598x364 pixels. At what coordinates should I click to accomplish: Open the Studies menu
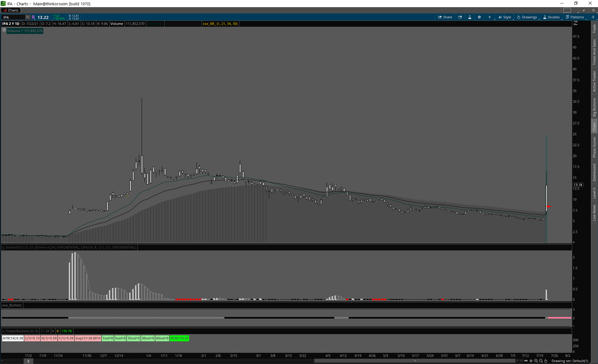point(551,17)
